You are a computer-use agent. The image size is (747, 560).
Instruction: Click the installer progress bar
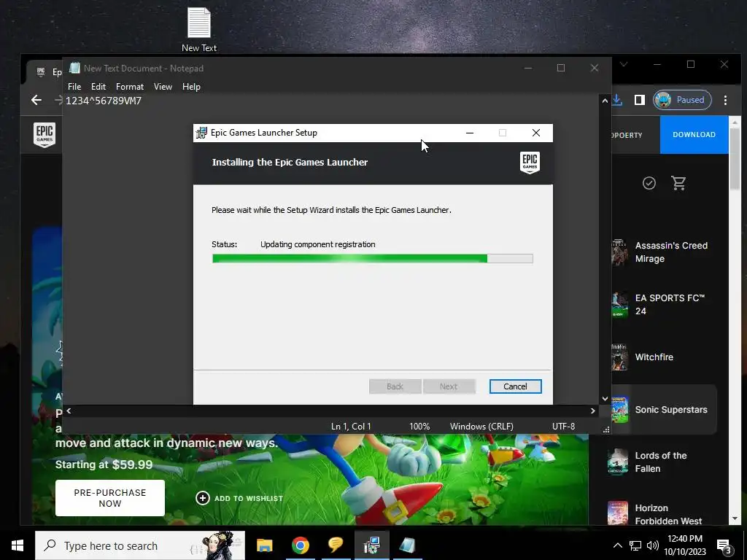tap(373, 259)
